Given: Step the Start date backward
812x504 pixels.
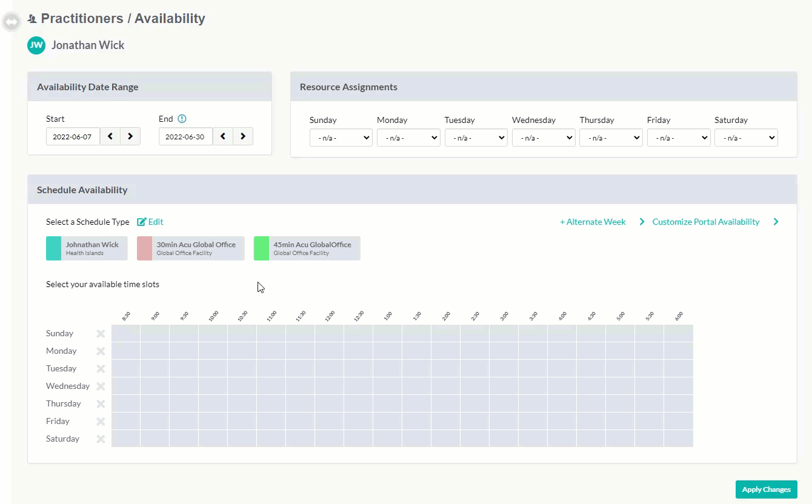Looking at the screenshot, I should point(110,136).
